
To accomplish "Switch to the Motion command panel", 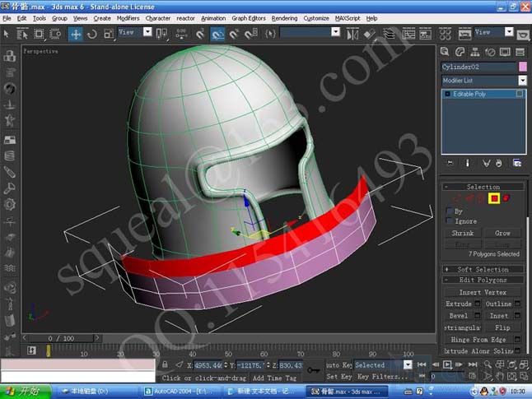I will 490,52.
